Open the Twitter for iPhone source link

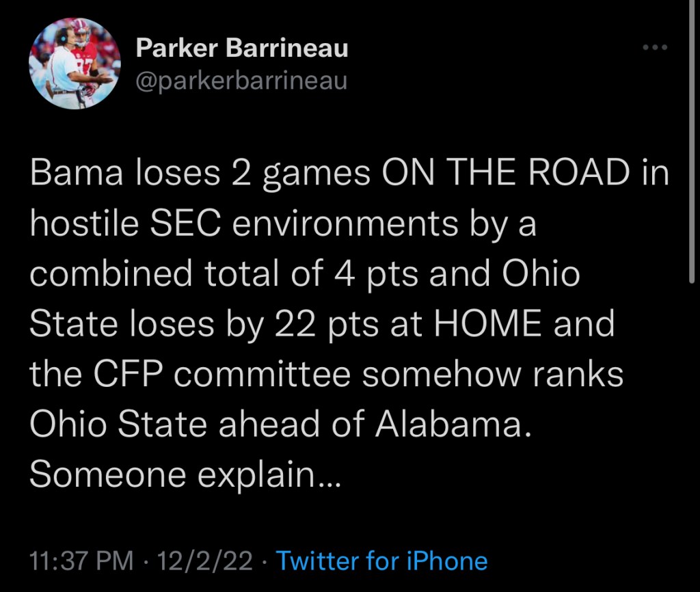381,561
